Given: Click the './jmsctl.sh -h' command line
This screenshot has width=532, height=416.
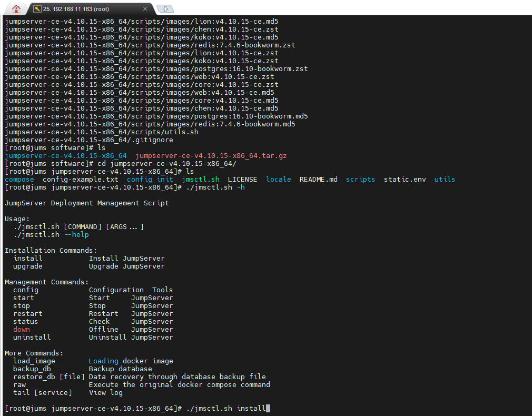Looking at the screenshot, I should (215, 187).
